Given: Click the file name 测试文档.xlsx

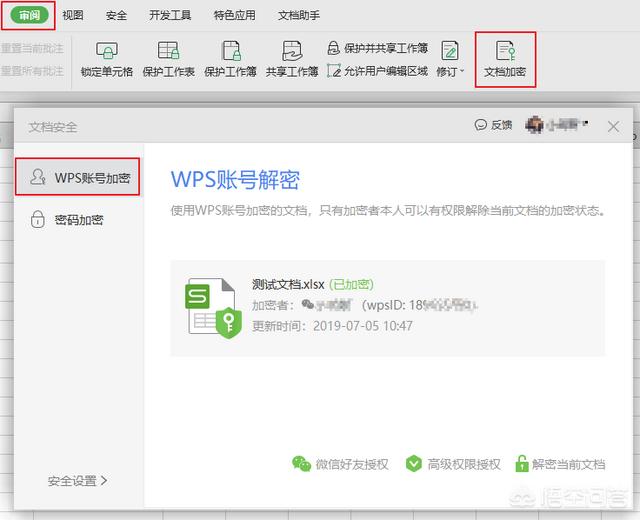Looking at the screenshot, I should (x=288, y=284).
